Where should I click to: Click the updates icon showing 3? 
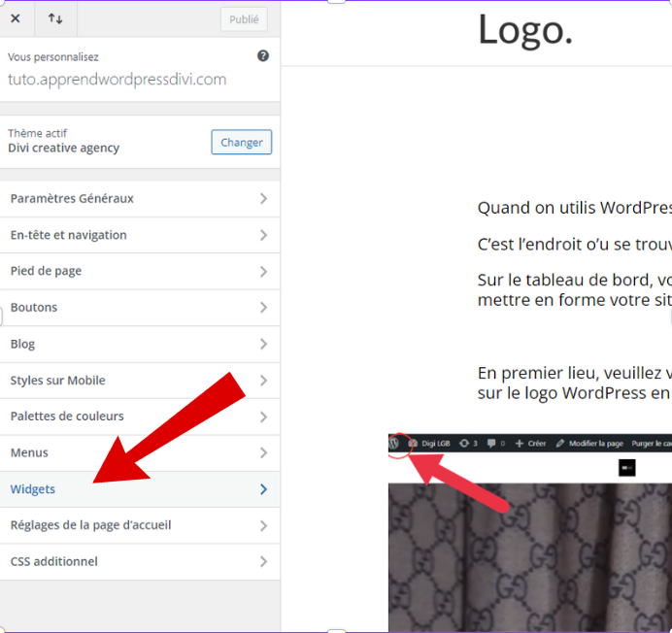pos(463,443)
